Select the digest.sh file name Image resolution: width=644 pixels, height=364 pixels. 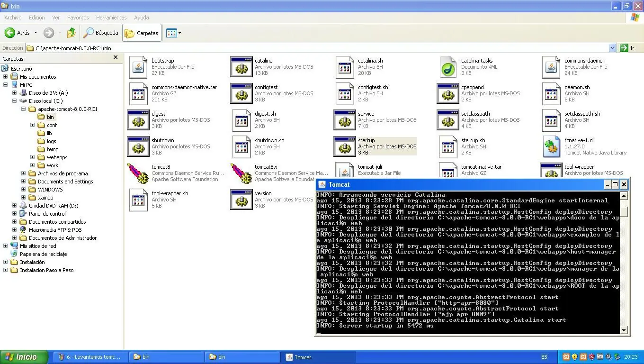pyautogui.click(x=265, y=114)
